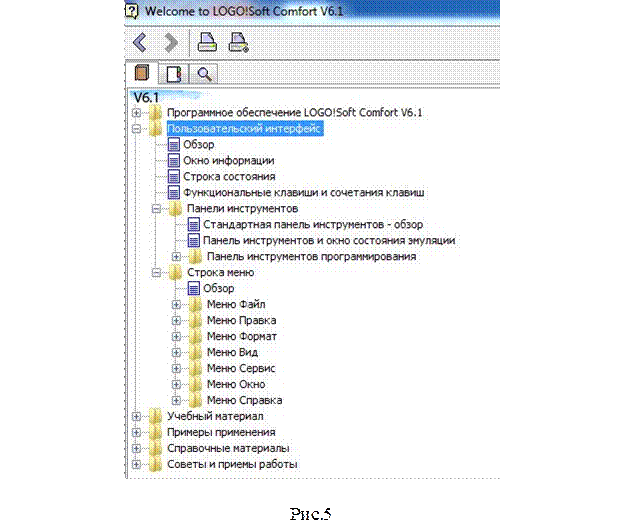
Task: Select Панели инструментов folder label
Action: pyautogui.click(x=243, y=209)
